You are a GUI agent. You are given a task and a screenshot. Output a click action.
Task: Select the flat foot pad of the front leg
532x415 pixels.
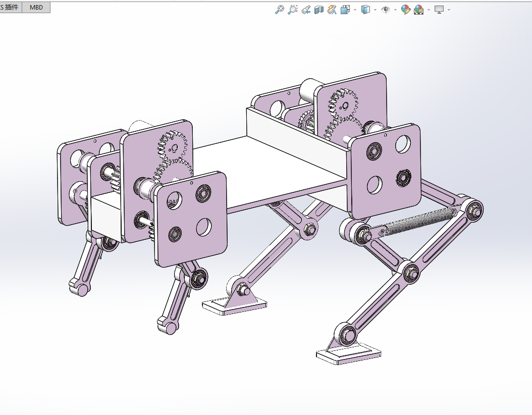click(x=348, y=355)
